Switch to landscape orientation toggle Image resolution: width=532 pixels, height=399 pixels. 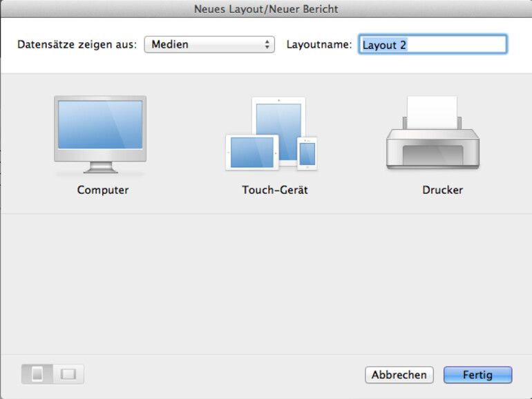point(68,374)
